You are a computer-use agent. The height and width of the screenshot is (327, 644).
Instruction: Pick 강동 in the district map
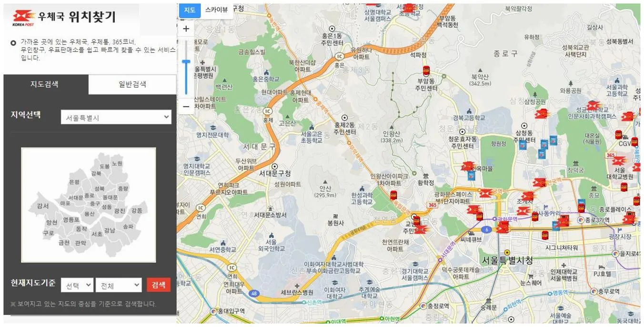pyautogui.click(x=137, y=210)
